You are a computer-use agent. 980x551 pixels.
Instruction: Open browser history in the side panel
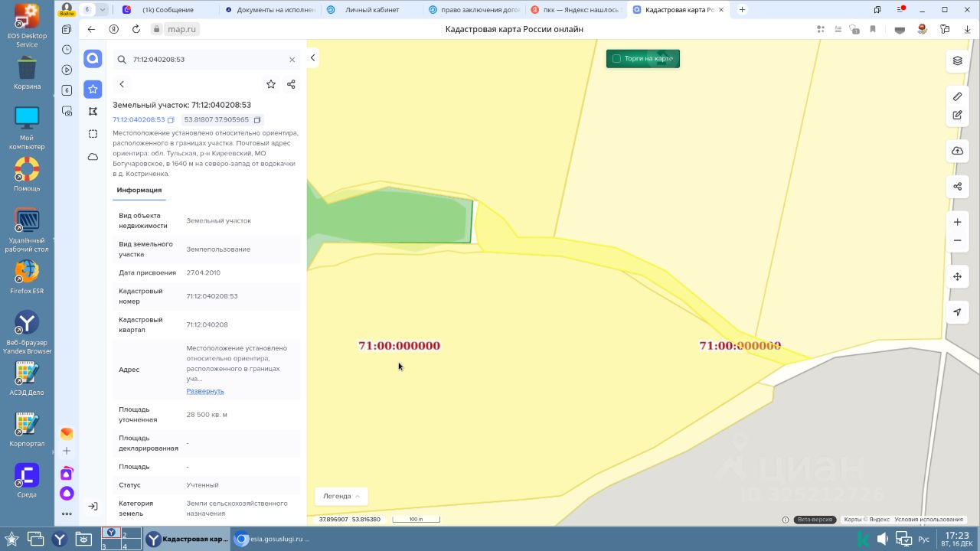[67, 49]
